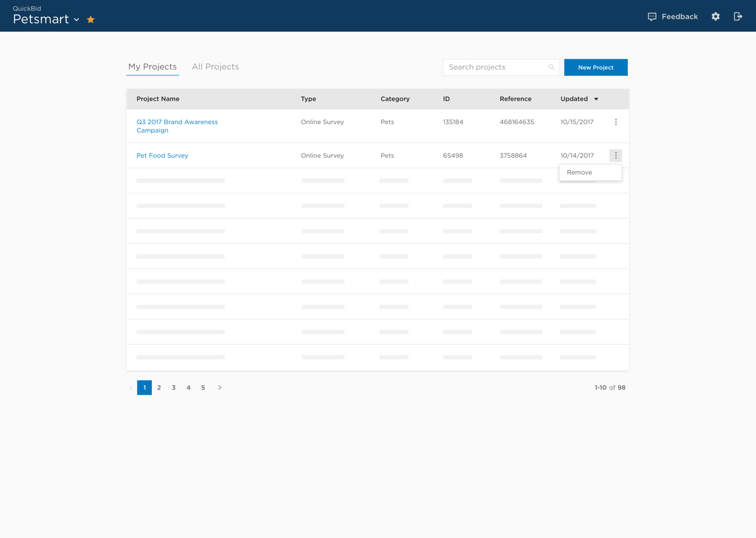Click the Search projects input field

[493, 67]
